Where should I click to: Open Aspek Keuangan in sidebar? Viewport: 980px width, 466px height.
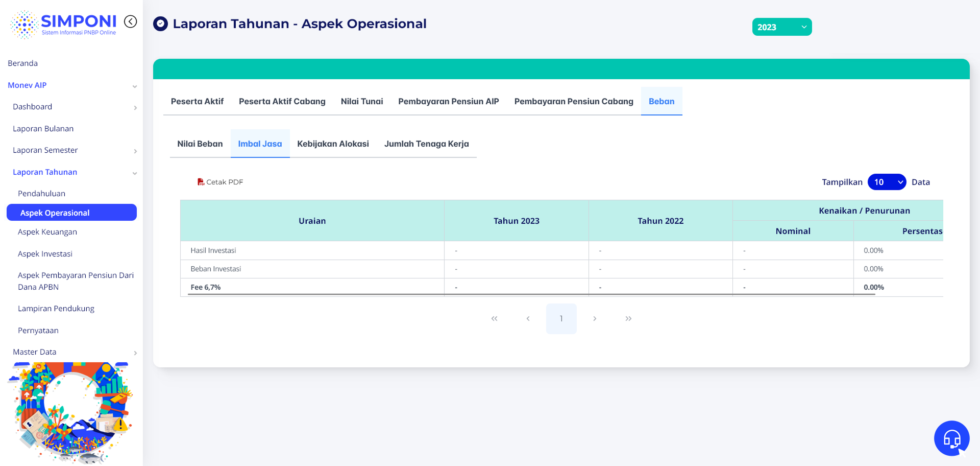tap(47, 232)
